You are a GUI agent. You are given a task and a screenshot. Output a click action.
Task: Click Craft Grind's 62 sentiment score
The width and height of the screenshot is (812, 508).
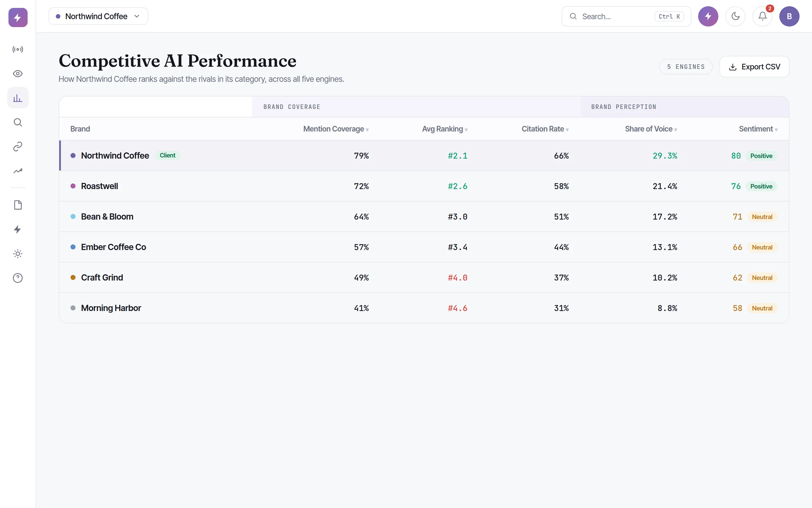pyautogui.click(x=737, y=278)
